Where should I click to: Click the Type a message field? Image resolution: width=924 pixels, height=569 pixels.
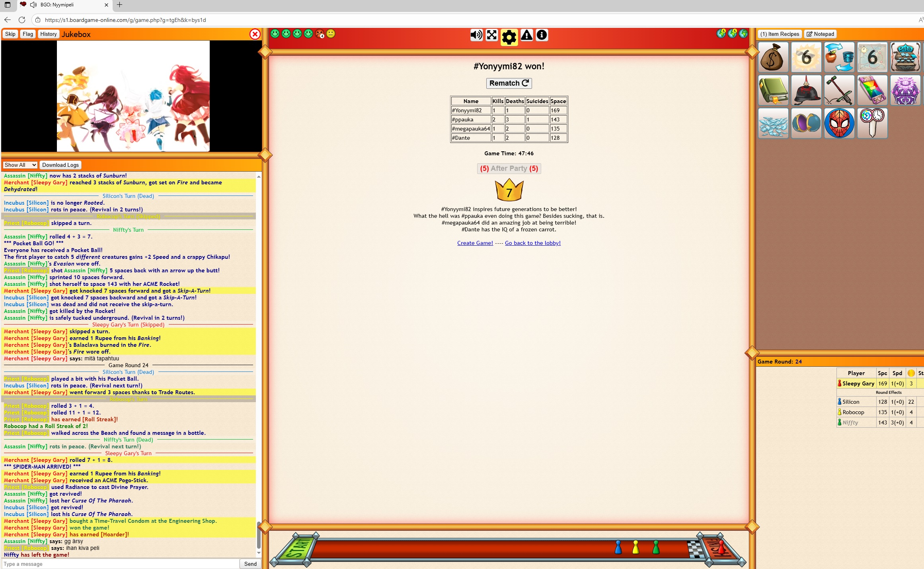coord(119,564)
